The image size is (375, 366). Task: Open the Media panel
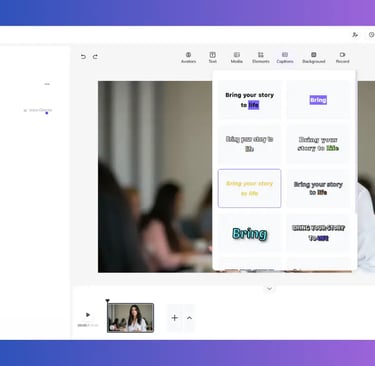pyautogui.click(x=237, y=57)
